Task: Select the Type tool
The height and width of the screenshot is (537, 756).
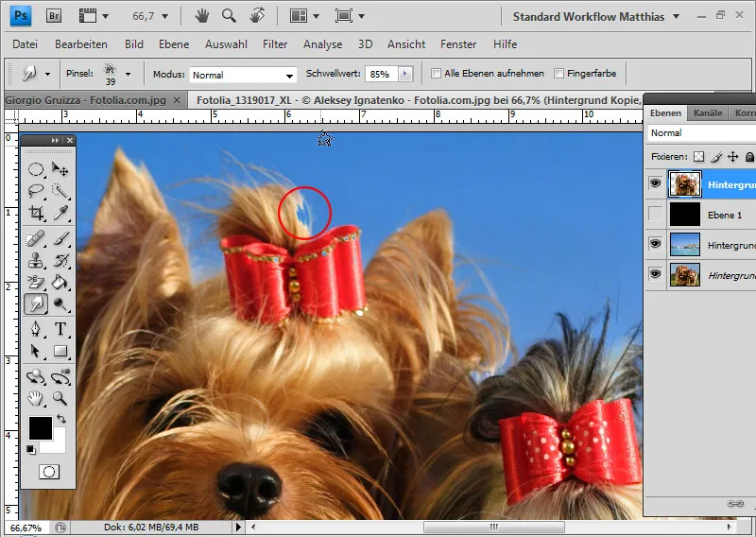Action: coord(60,329)
